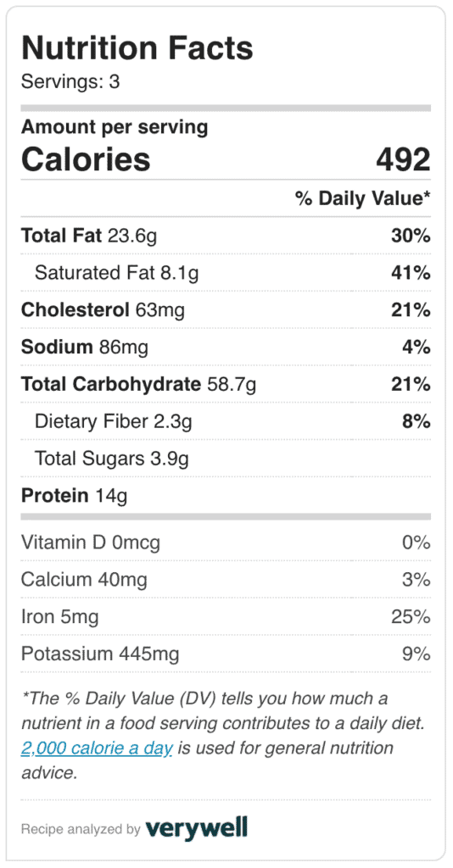Viewport: 453px width, 868px height.
Task: Select the Iron 5mg row
Action: tap(226, 617)
